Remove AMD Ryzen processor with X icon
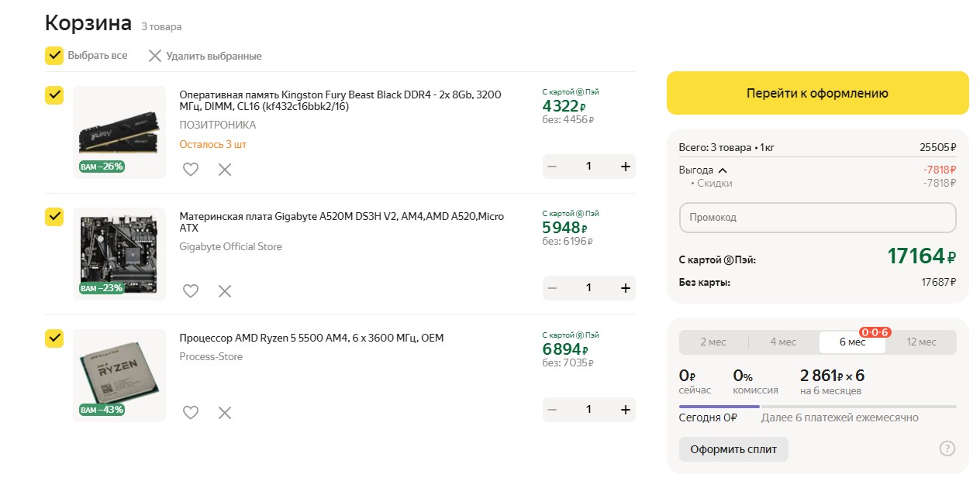980x481 pixels. [x=225, y=412]
